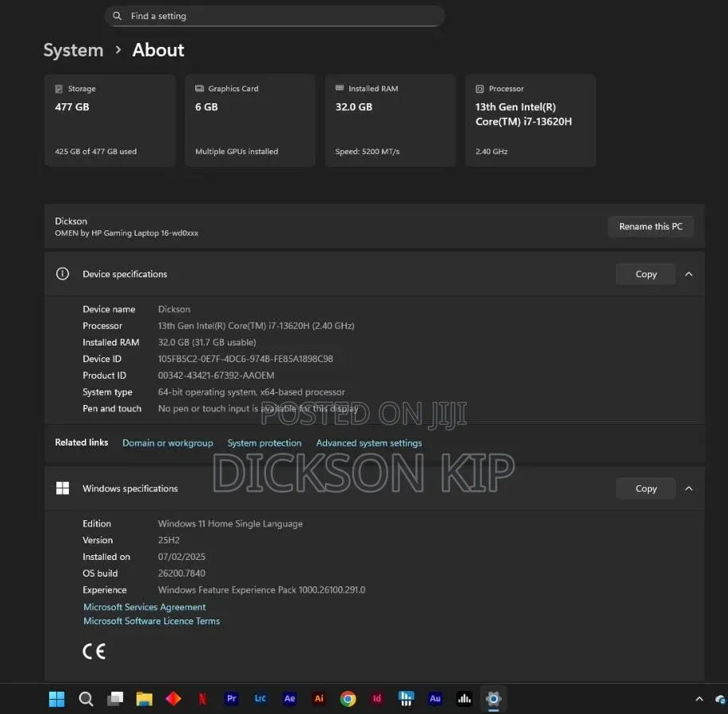The width and height of the screenshot is (728, 714).
Task: Open the blue bars app in taskbar
Action: coord(406,699)
